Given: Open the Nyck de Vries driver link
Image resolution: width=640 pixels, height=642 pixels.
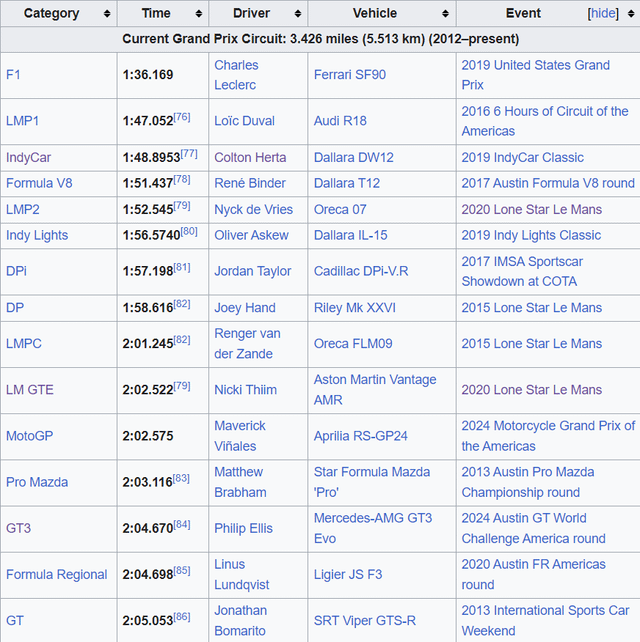Looking at the screenshot, I should point(253,210).
